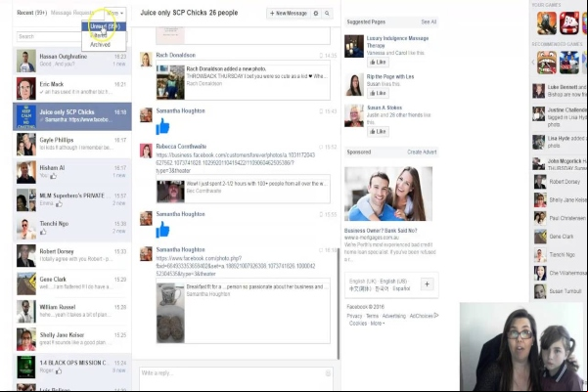Click the Español language link
The image size is (588, 392).
coord(401,288)
